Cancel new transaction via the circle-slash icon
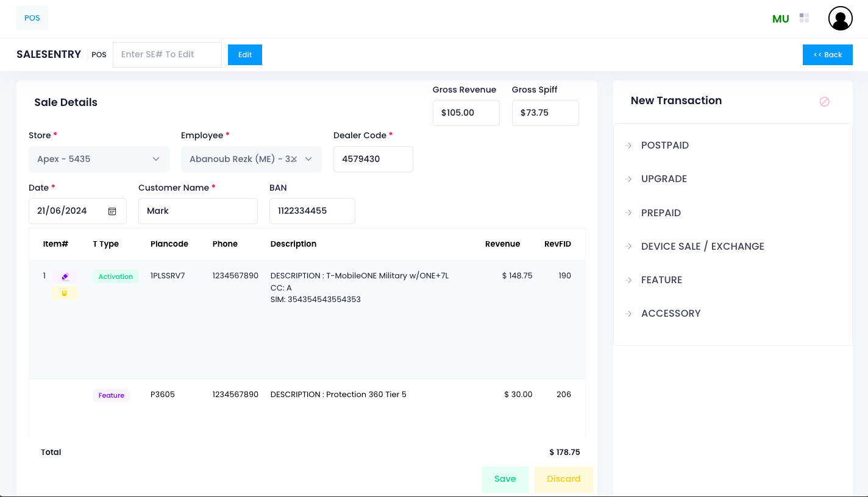 coord(824,102)
